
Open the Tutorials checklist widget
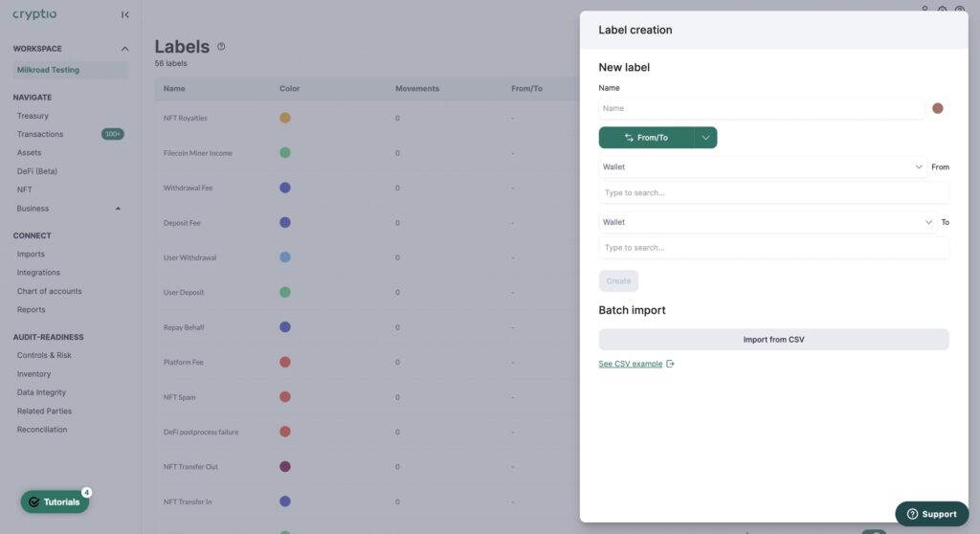55,501
